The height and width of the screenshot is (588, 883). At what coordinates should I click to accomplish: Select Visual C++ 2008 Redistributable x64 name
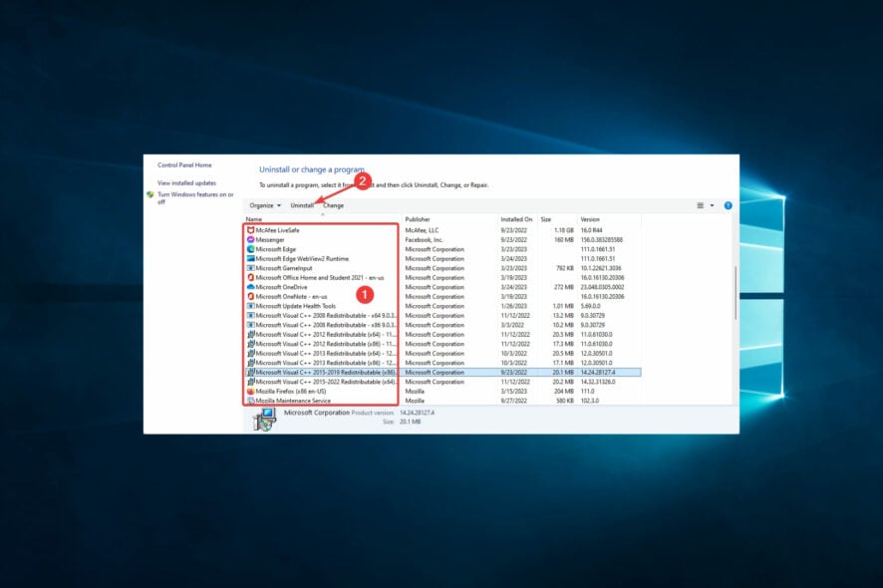pos(326,316)
